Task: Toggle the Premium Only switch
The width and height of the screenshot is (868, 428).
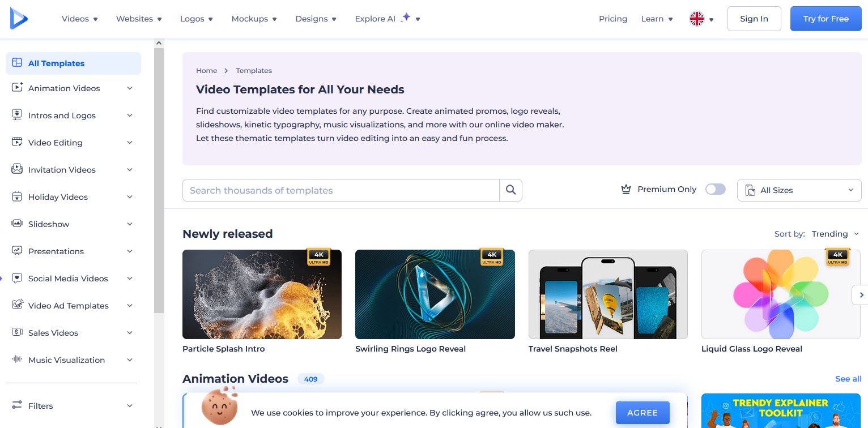Action: tap(715, 190)
